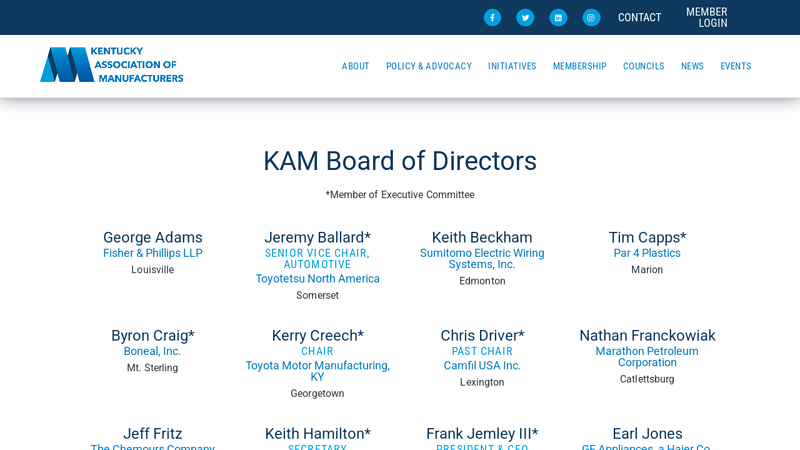Select the name Earl Jones
The height and width of the screenshot is (450, 800).
pyautogui.click(x=647, y=433)
